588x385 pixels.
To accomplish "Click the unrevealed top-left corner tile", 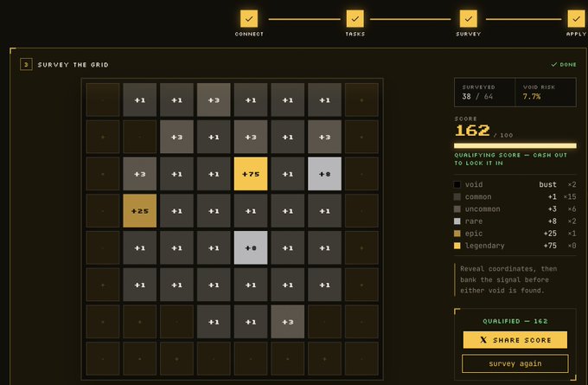I will click(103, 99).
